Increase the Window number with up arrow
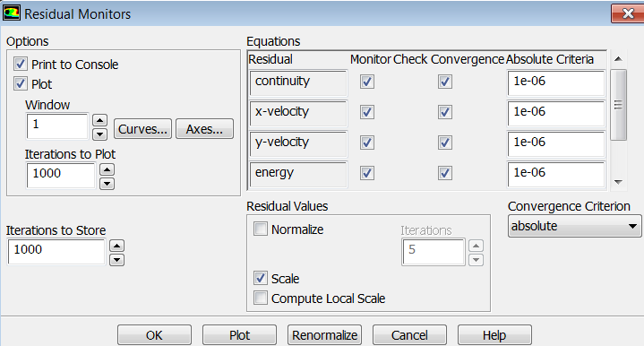The width and height of the screenshot is (644, 346). point(99,120)
